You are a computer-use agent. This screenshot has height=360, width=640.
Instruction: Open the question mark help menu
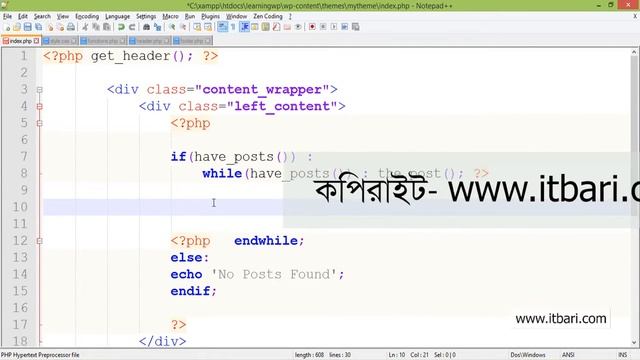pos(290,16)
